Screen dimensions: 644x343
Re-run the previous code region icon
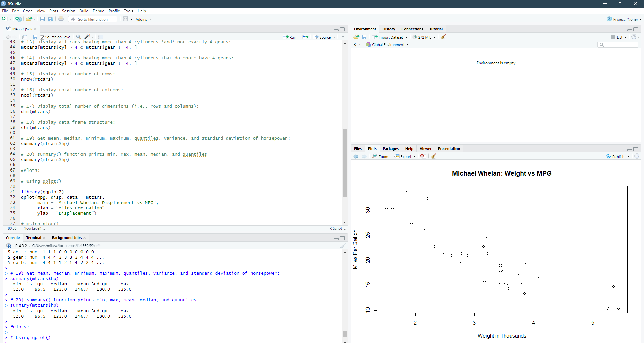tap(305, 37)
